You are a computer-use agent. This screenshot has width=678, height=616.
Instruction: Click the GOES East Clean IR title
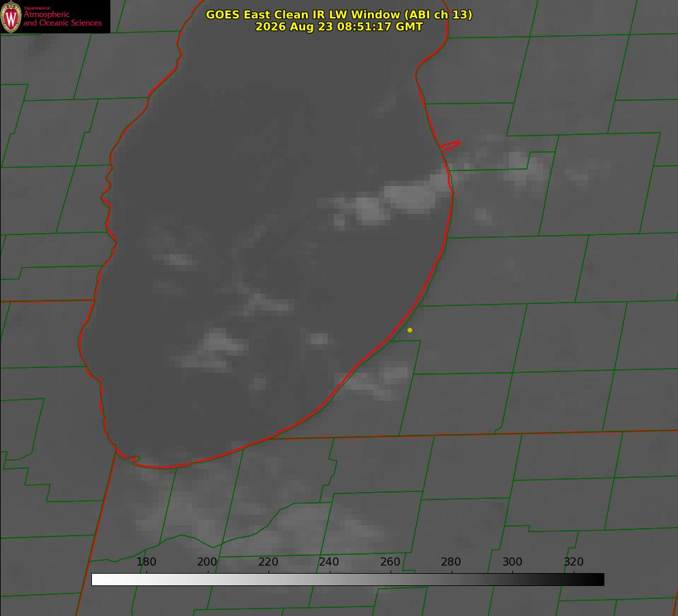click(x=339, y=14)
